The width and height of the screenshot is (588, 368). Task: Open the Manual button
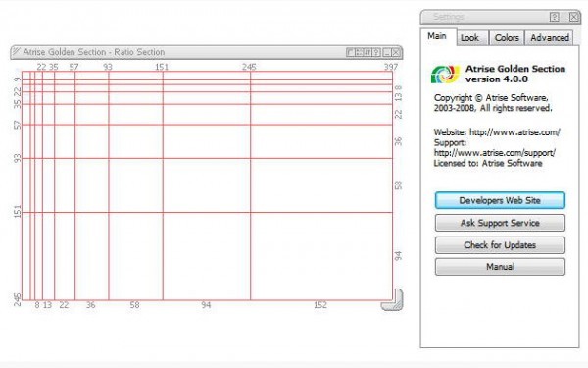(500, 267)
